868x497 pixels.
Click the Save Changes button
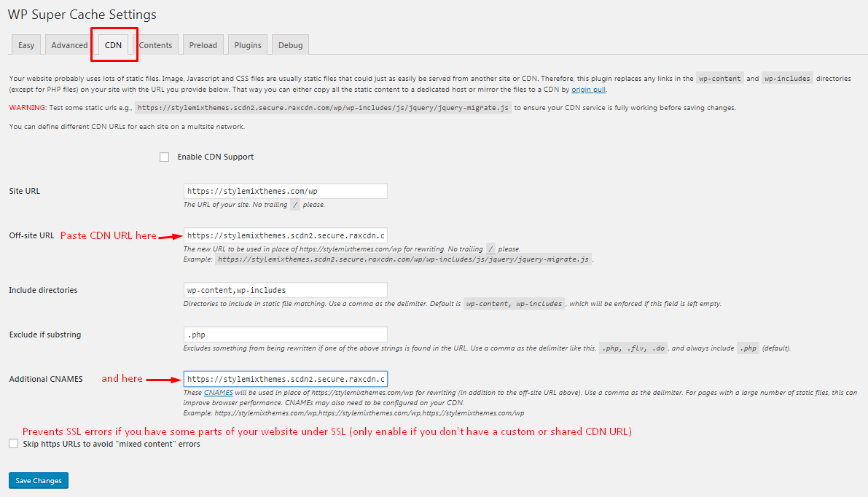point(38,480)
